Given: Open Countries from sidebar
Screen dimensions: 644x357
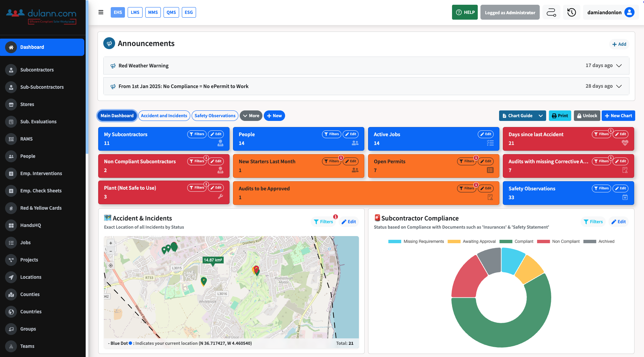Looking at the screenshot, I should tap(31, 312).
